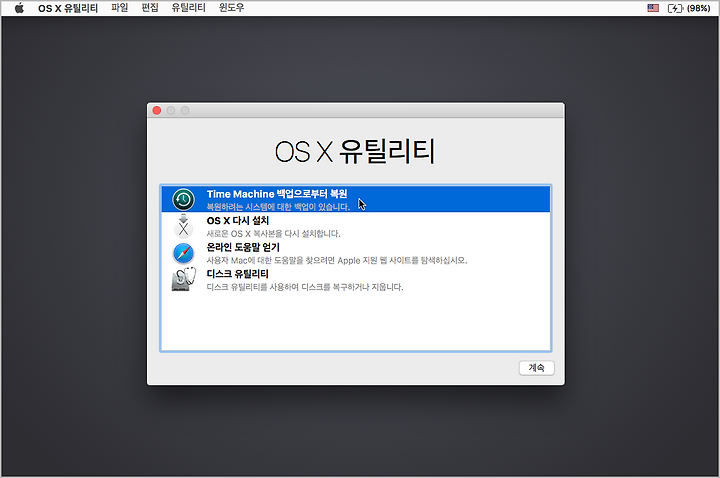The image size is (720, 478).
Task: Click '새로운 OS X 복사본을 다시 설치합니다.' text
Action: tap(273, 233)
